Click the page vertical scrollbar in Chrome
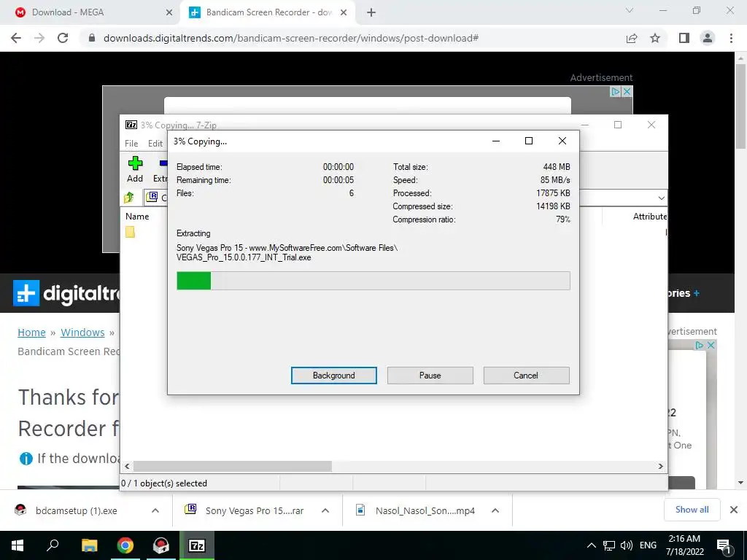Image resolution: width=747 pixels, height=560 pixels. tap(740, 107)
